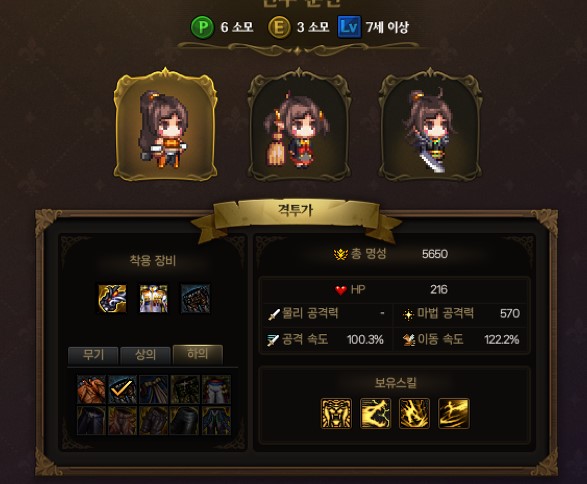The image size is (587, 484).
Task: Click the green P point coin icon
Action: tap(202, 27)
